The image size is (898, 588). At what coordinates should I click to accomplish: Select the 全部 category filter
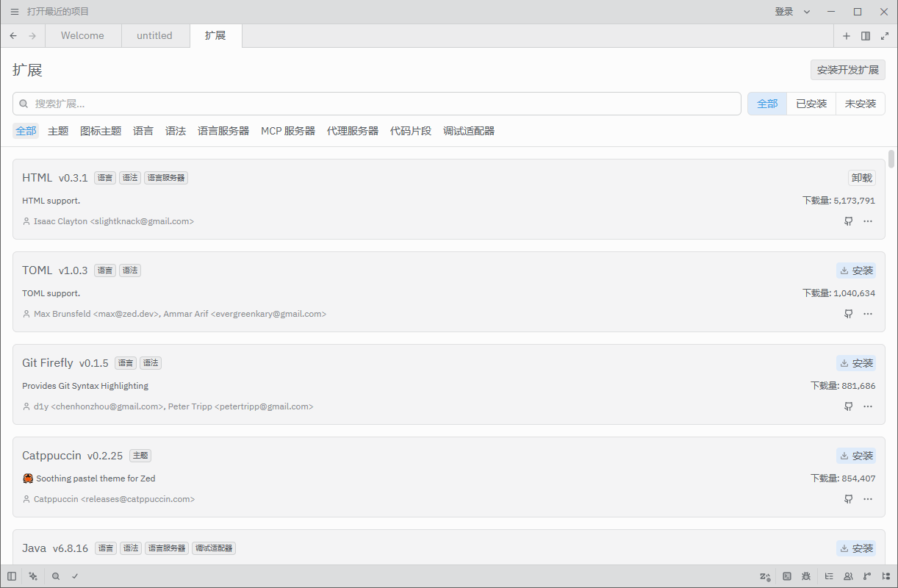26,131
